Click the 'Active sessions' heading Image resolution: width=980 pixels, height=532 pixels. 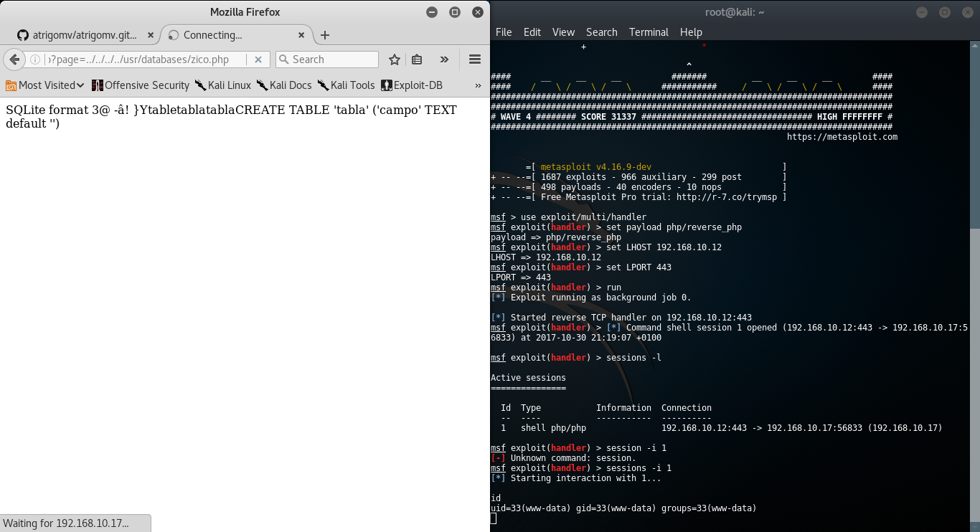528,378
